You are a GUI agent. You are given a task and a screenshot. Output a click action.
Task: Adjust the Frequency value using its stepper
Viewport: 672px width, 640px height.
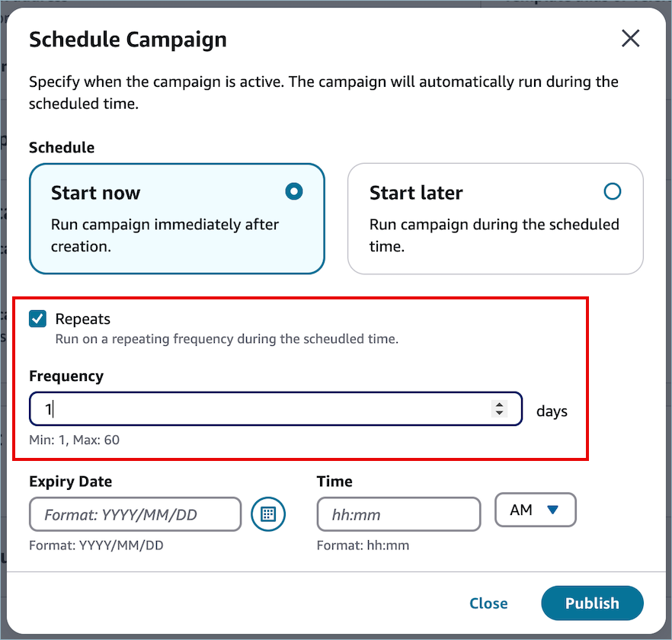(501, 409)
